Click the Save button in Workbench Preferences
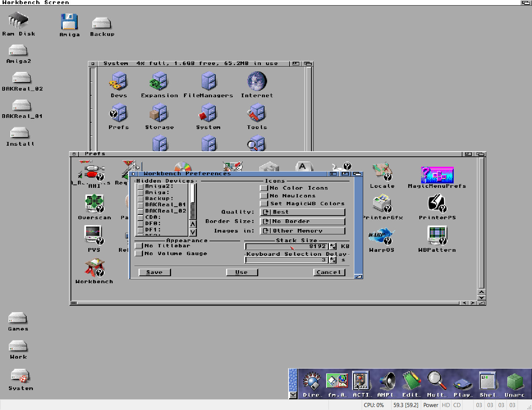Image resolution: width=532 pixels, height=410 pixels. click(154, 272)
